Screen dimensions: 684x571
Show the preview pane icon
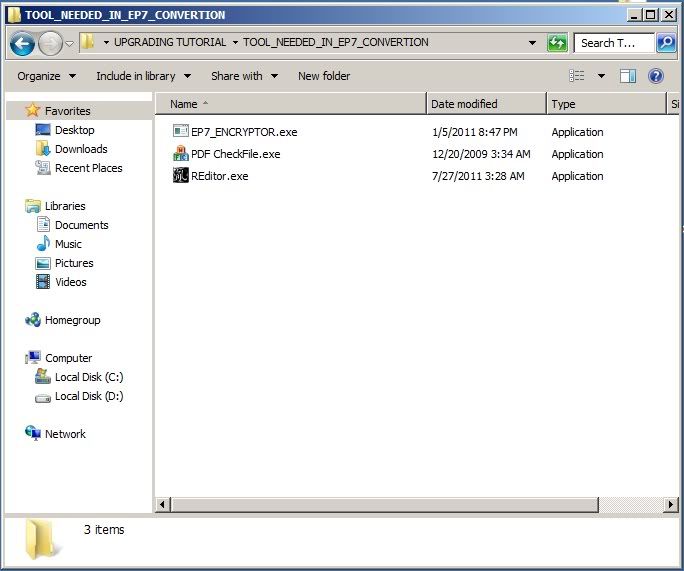[628, 76]
